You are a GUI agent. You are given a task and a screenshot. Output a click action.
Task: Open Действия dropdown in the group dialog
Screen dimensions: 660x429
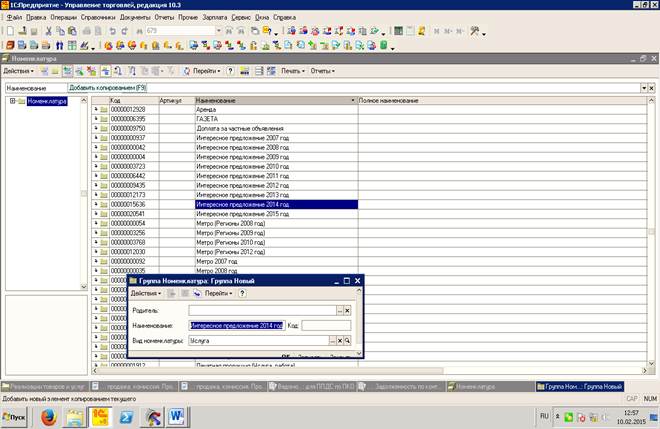147,293
